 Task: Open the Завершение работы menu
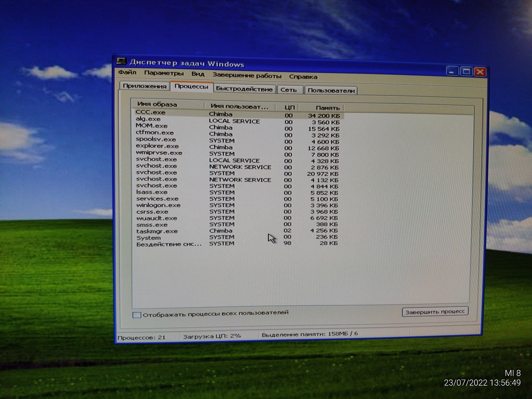click(247, 75)
